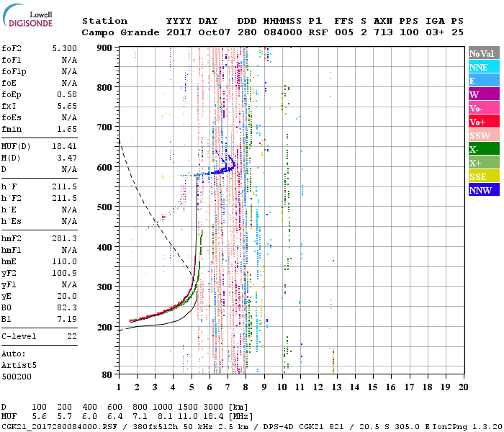Click the hmF2 parameter label
504x432 pixels.
click(12, 238)
